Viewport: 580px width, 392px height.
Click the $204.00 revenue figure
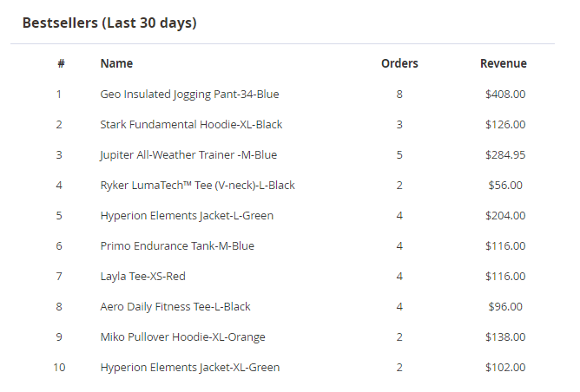(505, 215)
